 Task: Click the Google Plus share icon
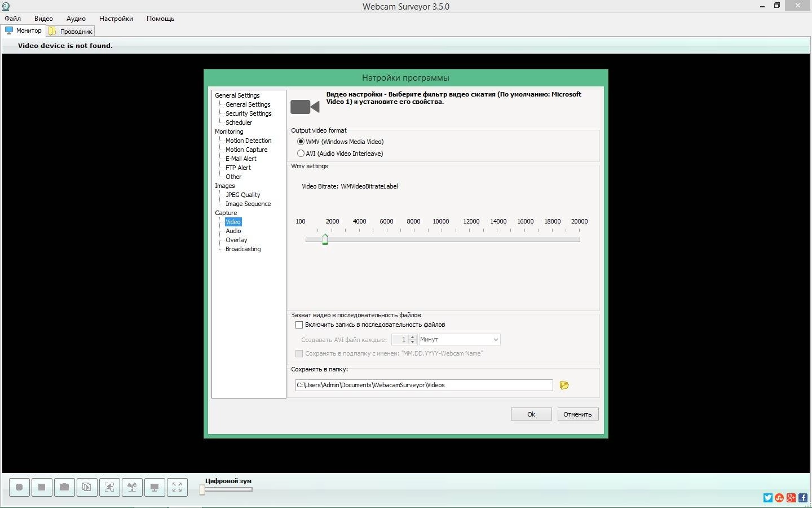791,498
